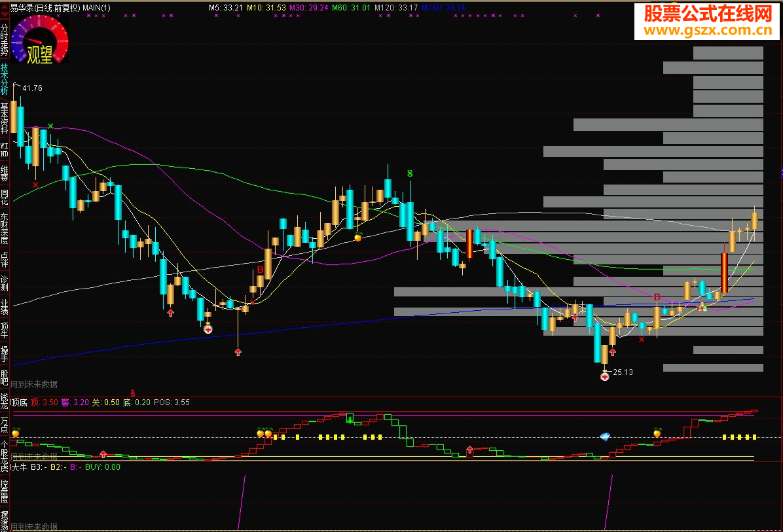Open the 维赛 sidebar tab
Screen dimensions: 783x532
point(4,173)
